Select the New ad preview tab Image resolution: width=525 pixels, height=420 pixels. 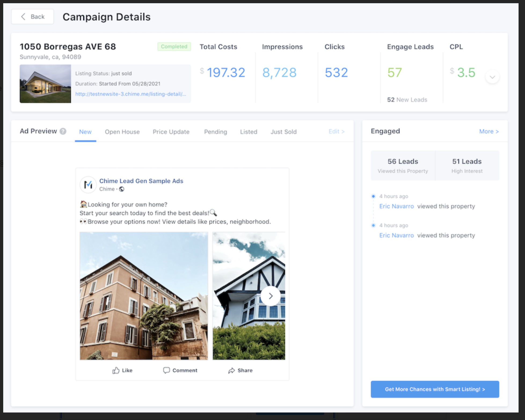[85, 132]
